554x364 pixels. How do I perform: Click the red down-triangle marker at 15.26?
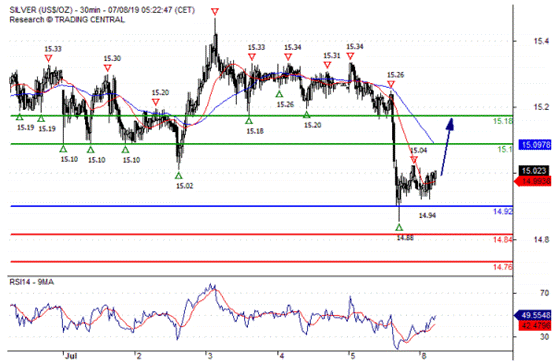point(391,84)
